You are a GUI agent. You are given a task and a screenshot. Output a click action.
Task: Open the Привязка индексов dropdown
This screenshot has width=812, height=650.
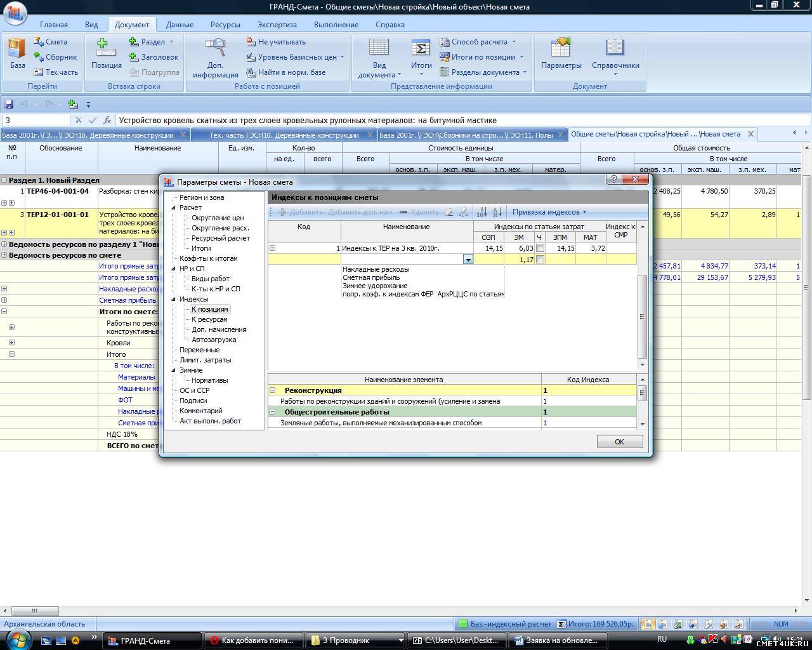[x=549, y=212]
